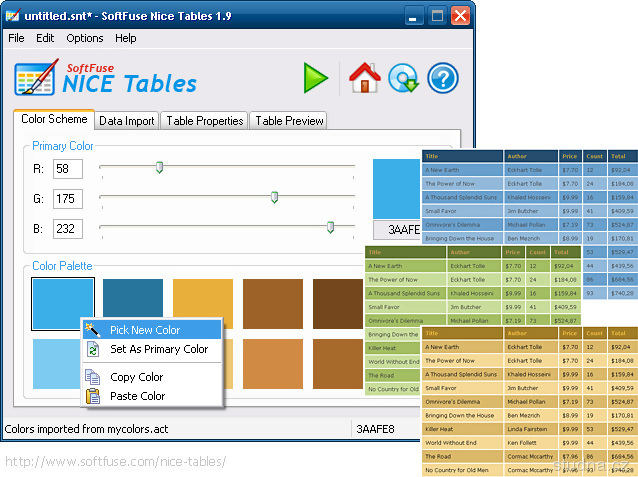Click '$170,81' total in the tan table
Viewport: 638px width, 477px height.
[x=622, y=416]
